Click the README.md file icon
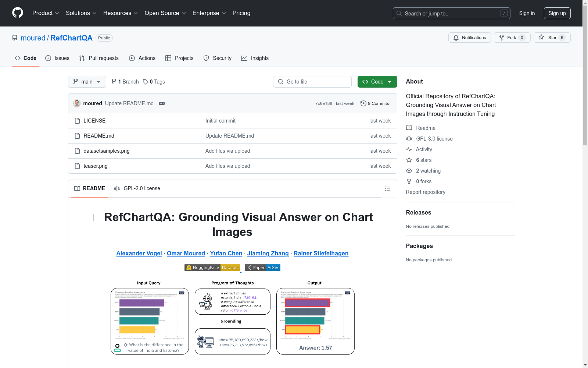The height and width of the screenshot is (368, 588). pyautogui.click(x=77, y=136)
